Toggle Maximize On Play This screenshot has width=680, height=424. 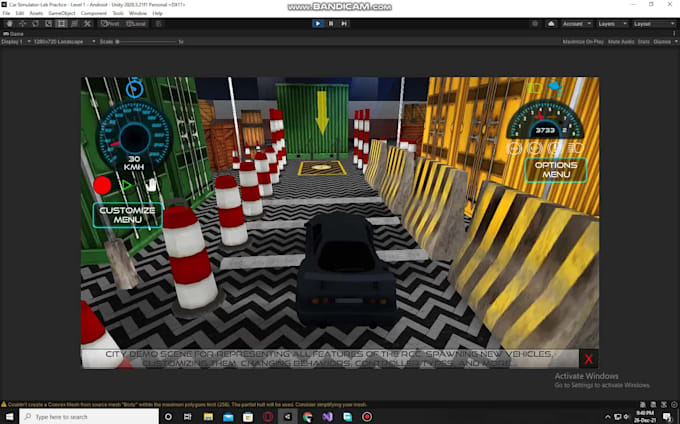point(583,42)
